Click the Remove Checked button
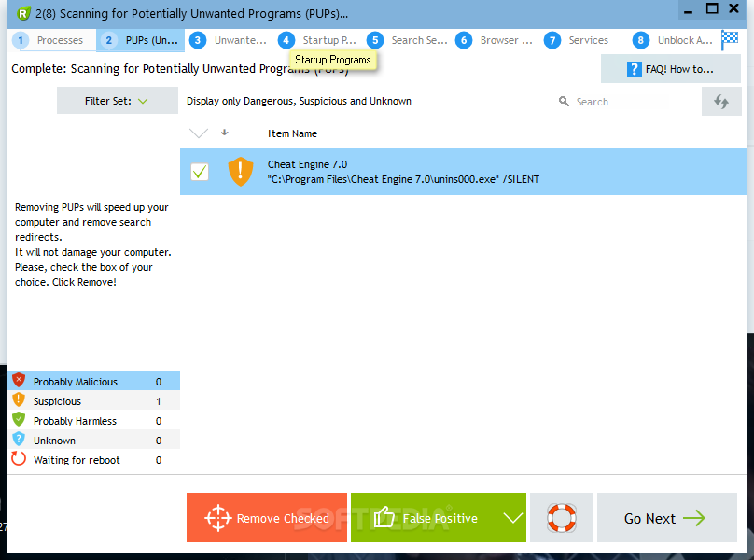The height and width of the screenshot is (560, 754). coord(267,518)
